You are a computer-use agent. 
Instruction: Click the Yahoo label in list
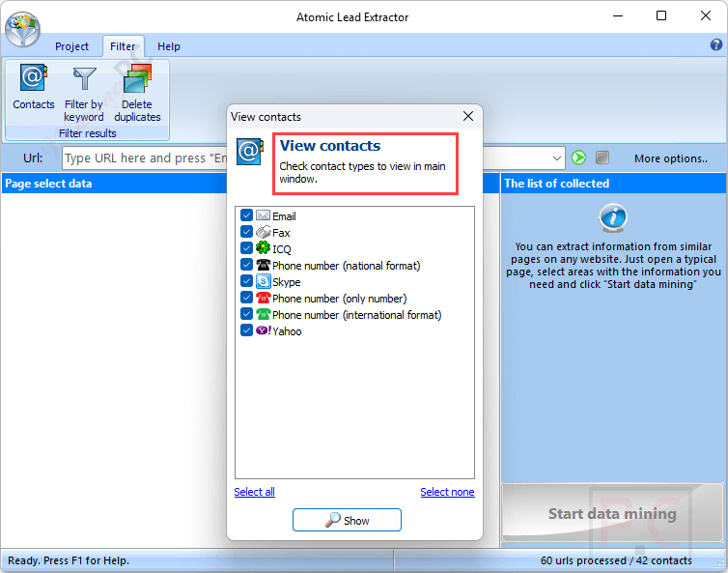click(x=287, y=331)
